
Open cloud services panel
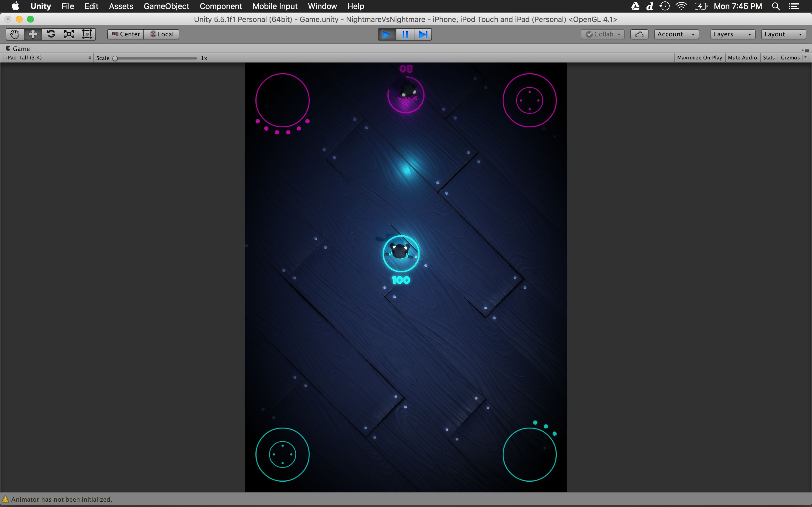click(639, 34)
